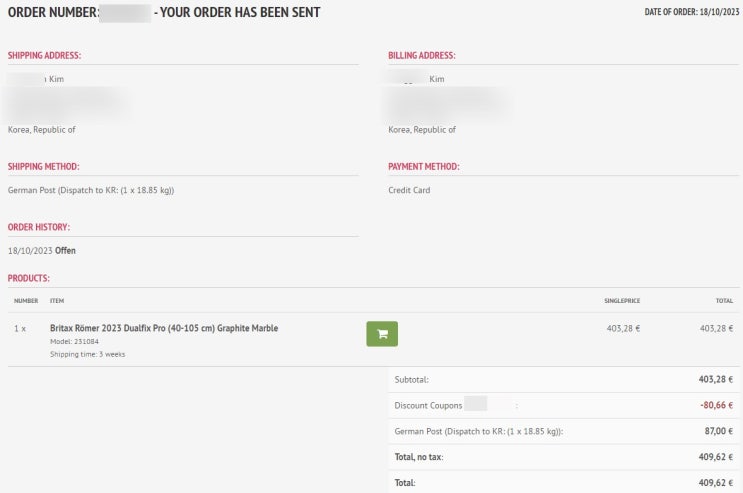Image resolution: width=743 pixels, height=493 pixels.
Task: Click 'Korea, Republic of' under shipping address
Action: coord(42,129)
